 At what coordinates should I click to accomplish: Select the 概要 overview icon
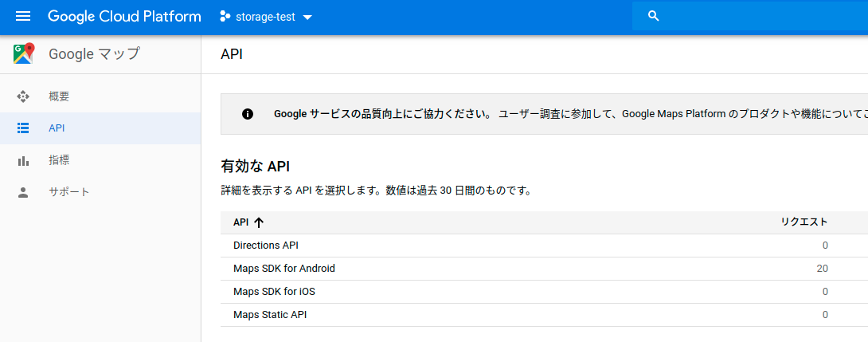tap(23, 96)
